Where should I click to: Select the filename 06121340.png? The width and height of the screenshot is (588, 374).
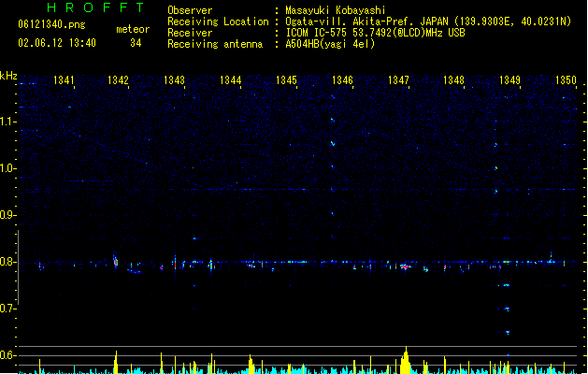tap(51, 24)
